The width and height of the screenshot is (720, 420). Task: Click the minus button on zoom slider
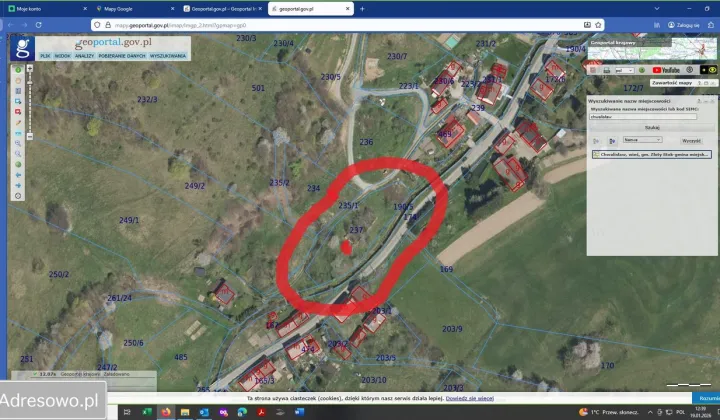point(30,136)
